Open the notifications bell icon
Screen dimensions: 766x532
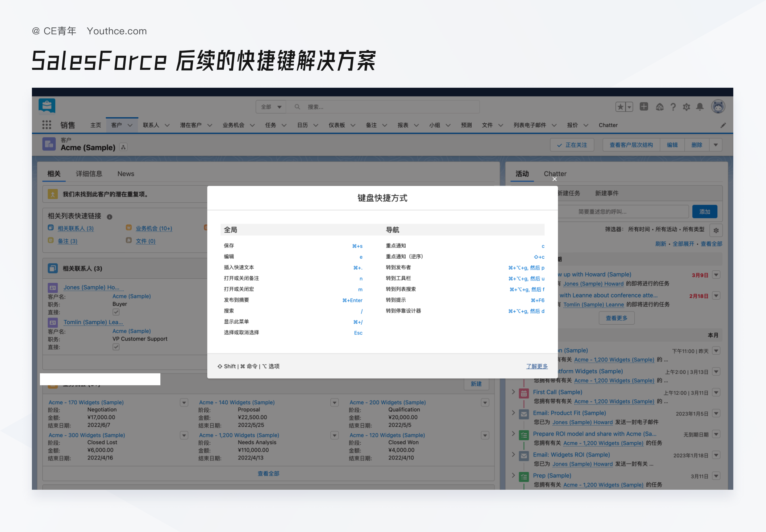tap(700, 107)
